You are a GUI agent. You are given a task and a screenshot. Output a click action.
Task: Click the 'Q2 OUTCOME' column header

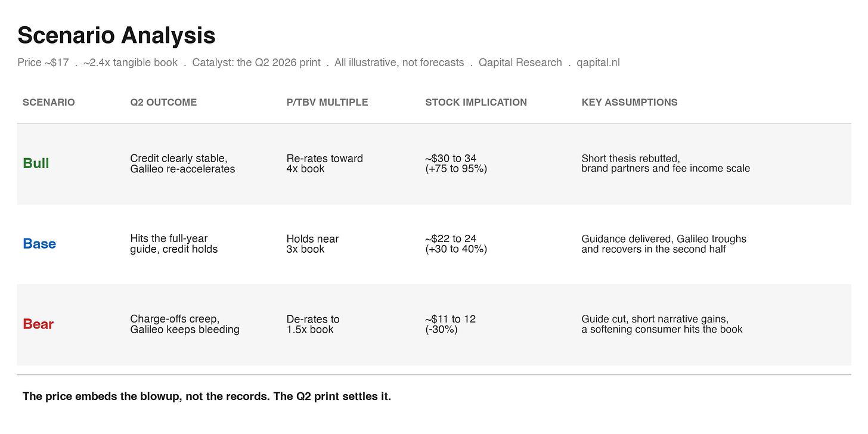pyautogui.click(x=163, y=103)
